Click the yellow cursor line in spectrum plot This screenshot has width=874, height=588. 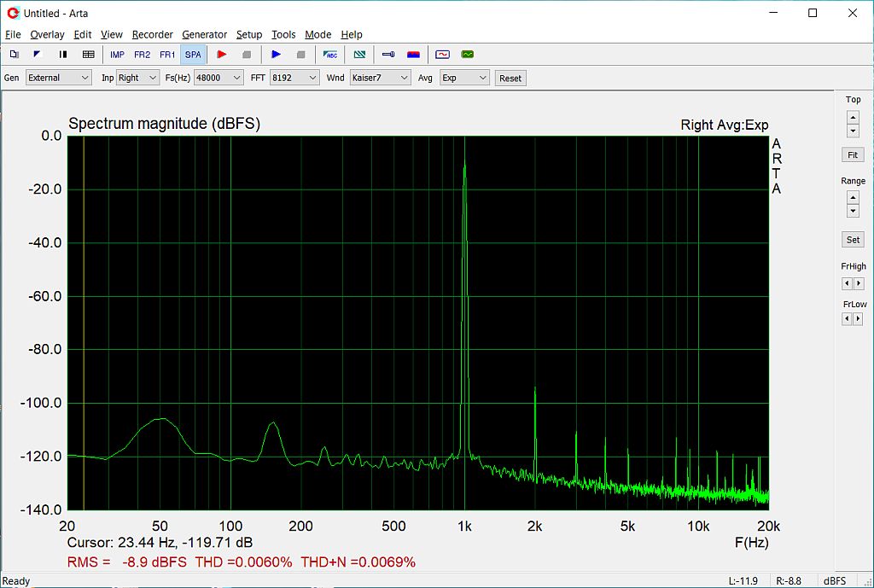[x=84, y=323]
